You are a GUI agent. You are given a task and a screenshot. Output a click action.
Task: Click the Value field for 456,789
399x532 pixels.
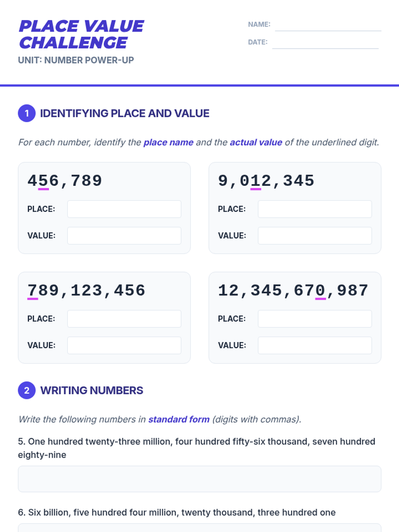[x=124, y=236]
